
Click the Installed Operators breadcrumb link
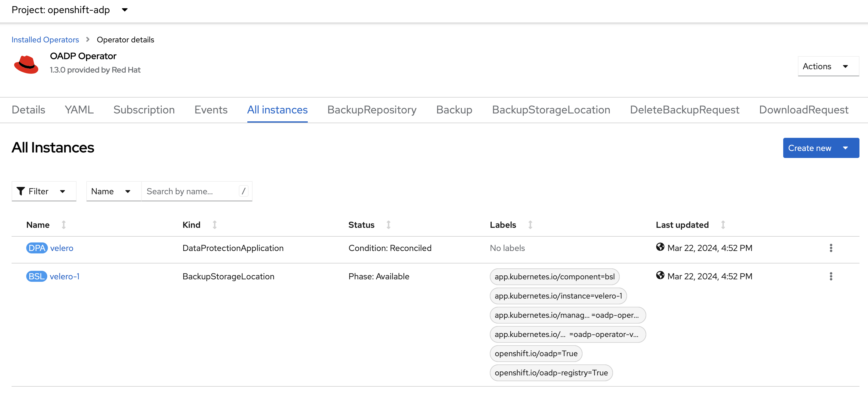click(45, 39)
